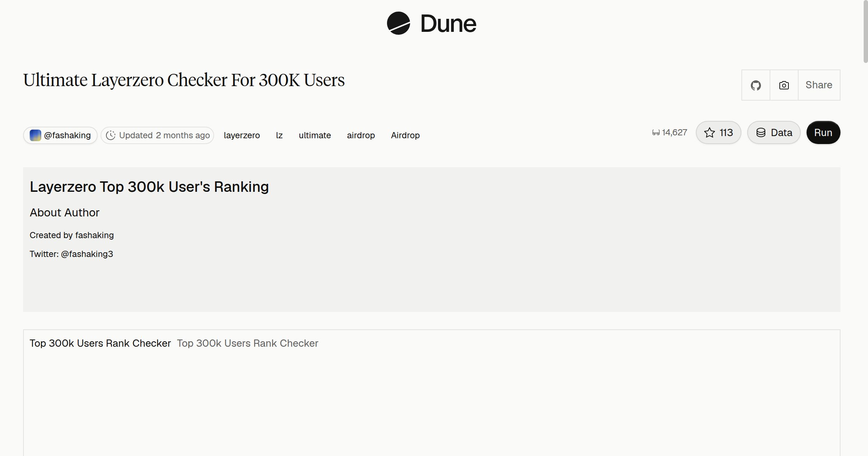
Task: Click the Layerzero Top 300k User's Ranking heading
Action: [x=149, y=187]
